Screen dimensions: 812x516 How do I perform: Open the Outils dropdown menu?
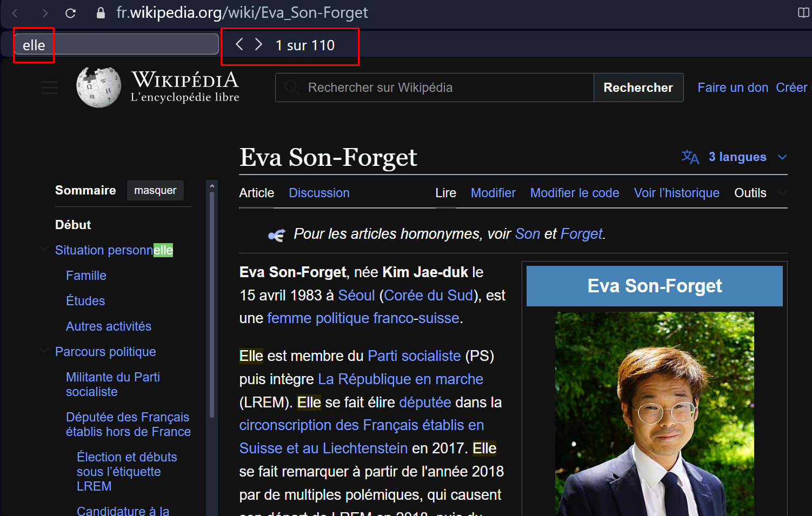pos(760,193)
